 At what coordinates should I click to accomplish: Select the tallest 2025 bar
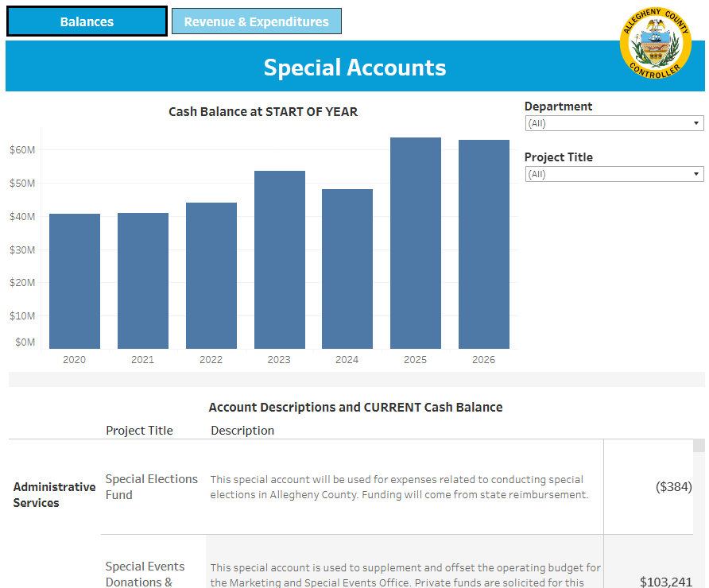pos(416,243)
